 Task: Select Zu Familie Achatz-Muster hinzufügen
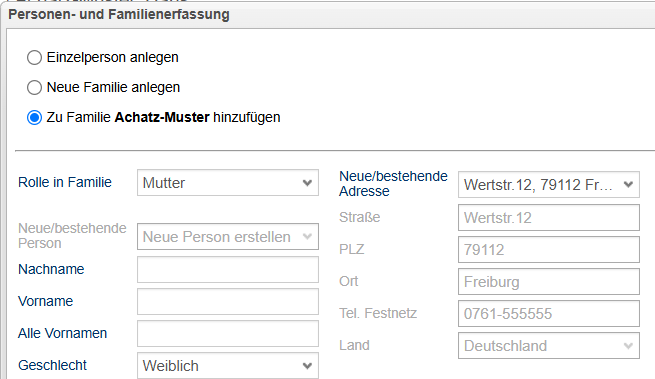(x=34, y=118)
